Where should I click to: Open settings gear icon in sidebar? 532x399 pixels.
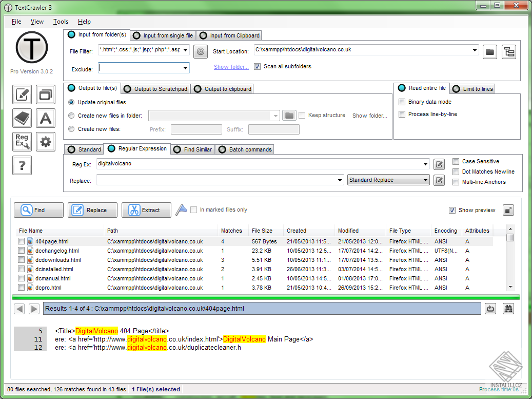pos(46,142)
